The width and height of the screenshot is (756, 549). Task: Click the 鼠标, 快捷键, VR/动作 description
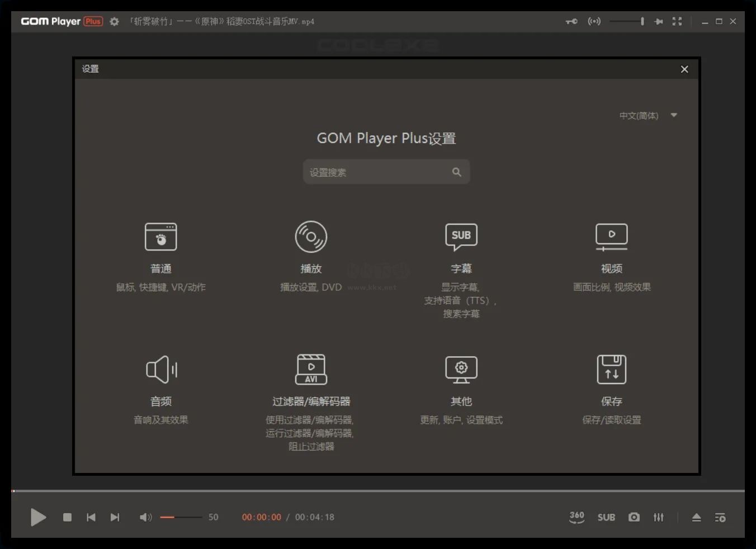pos(161,287)
